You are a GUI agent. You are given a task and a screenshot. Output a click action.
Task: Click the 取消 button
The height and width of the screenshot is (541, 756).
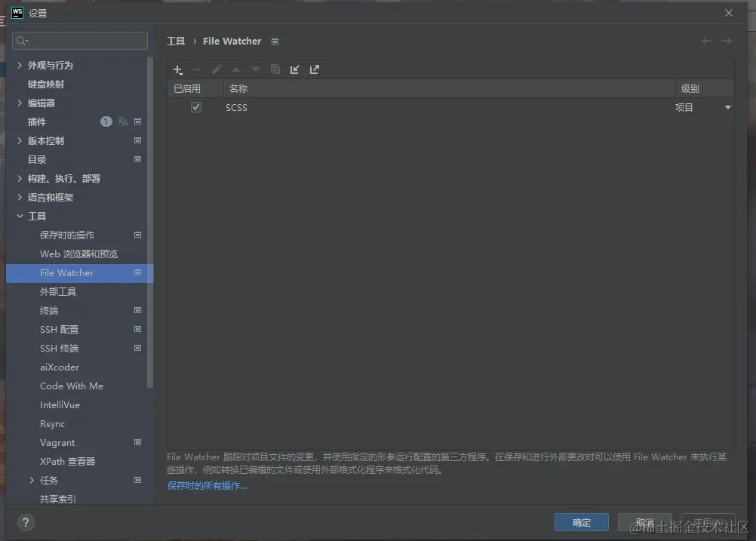pos(644,522)
